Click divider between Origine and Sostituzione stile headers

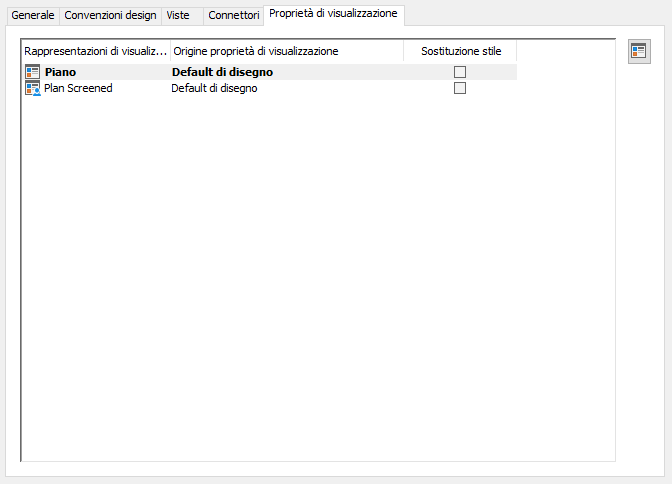point(404,51)
